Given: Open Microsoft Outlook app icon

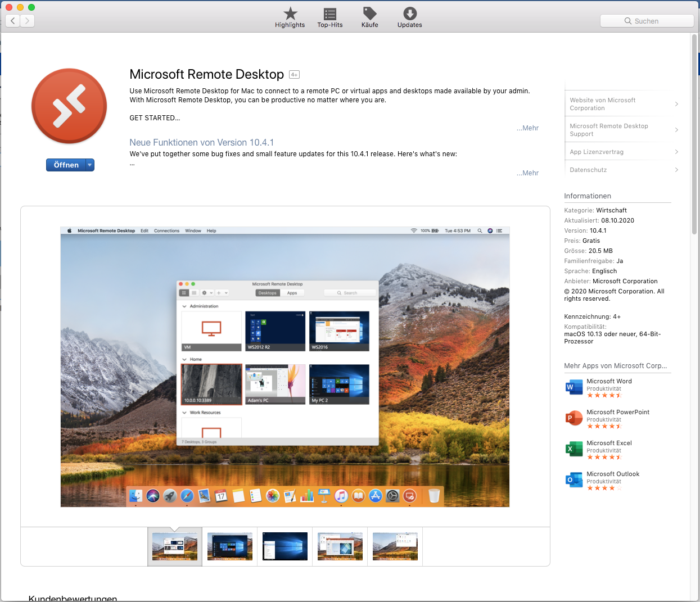Looking at the screenshot, I should click(574, 480).
